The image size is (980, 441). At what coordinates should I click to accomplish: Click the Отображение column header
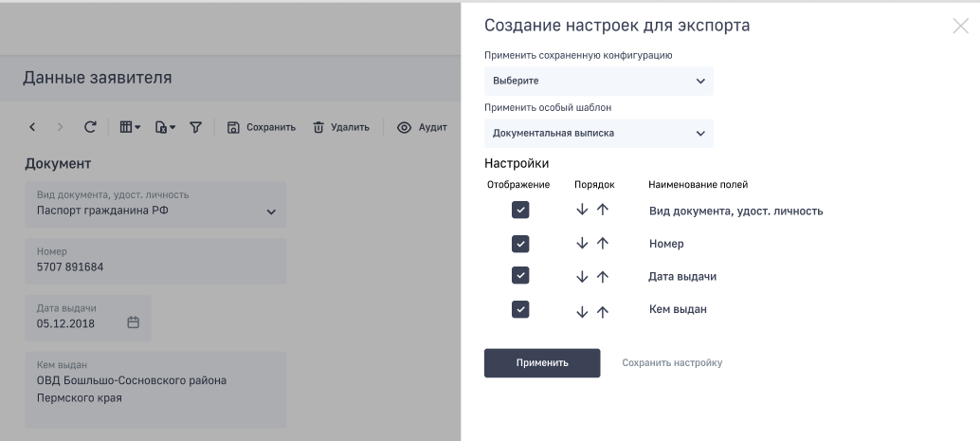pyautogui.click(x=518, y=185)
